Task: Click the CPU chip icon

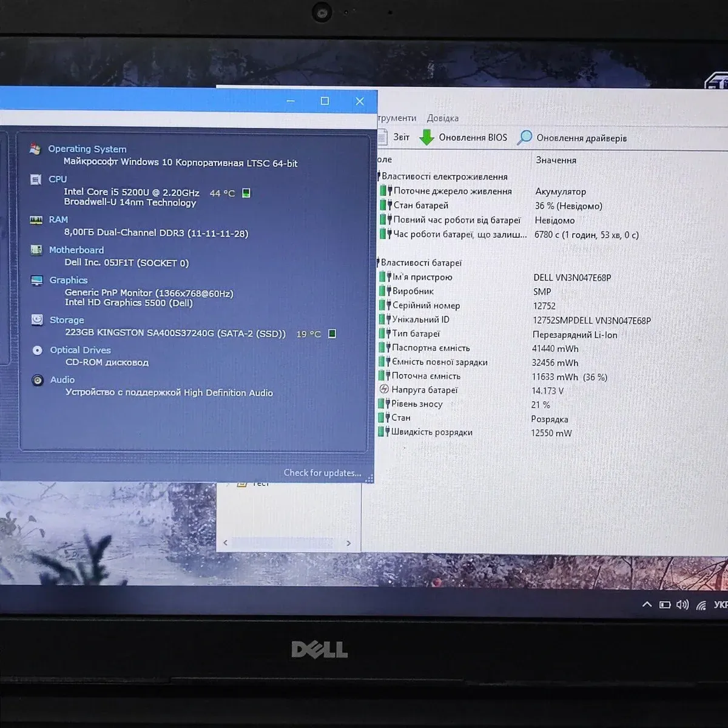Action: pos(36,180)
